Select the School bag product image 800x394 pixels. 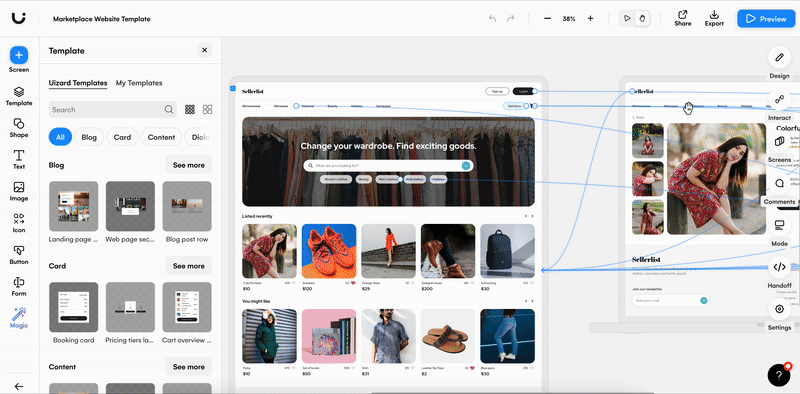pos(507,251)
